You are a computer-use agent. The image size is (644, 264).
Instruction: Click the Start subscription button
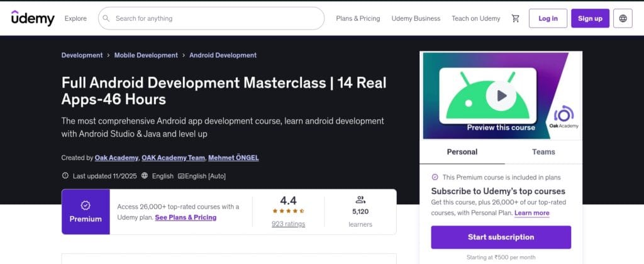(x=501, y=238)
